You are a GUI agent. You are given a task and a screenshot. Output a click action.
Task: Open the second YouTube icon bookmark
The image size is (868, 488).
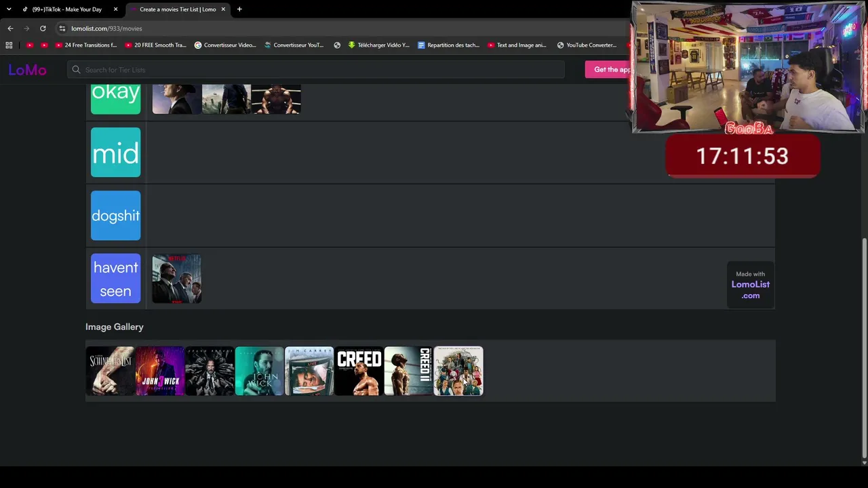(44, 45)
